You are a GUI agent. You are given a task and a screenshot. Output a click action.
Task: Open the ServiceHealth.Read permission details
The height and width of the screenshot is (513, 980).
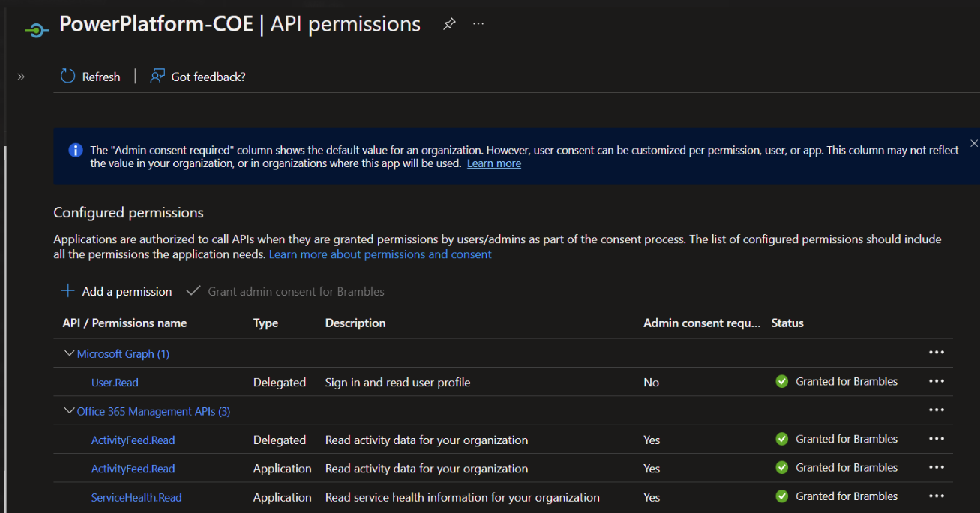click(136, 497)
